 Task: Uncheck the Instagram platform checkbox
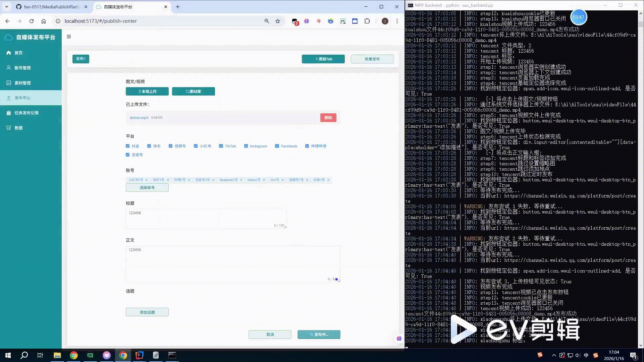click(x=246, y=146)
